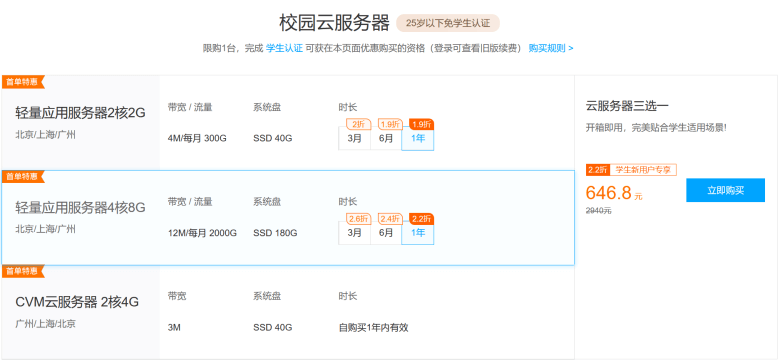Click the 云服务器三选一 heading
780x363 pixels.
[627, 106]
